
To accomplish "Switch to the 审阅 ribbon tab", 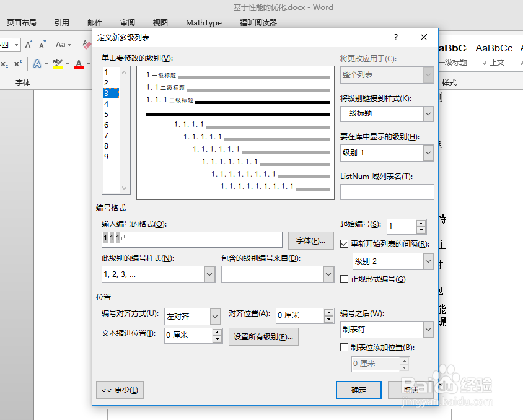I will click(127, 22).
